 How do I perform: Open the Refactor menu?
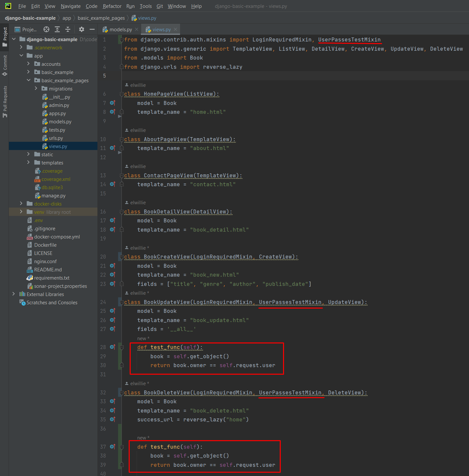click(x=112, y=6)
